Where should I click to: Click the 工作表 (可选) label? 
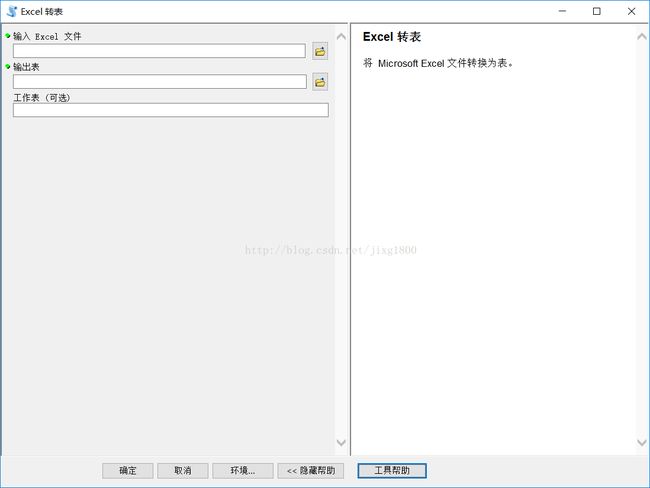(x=42, y=98)
